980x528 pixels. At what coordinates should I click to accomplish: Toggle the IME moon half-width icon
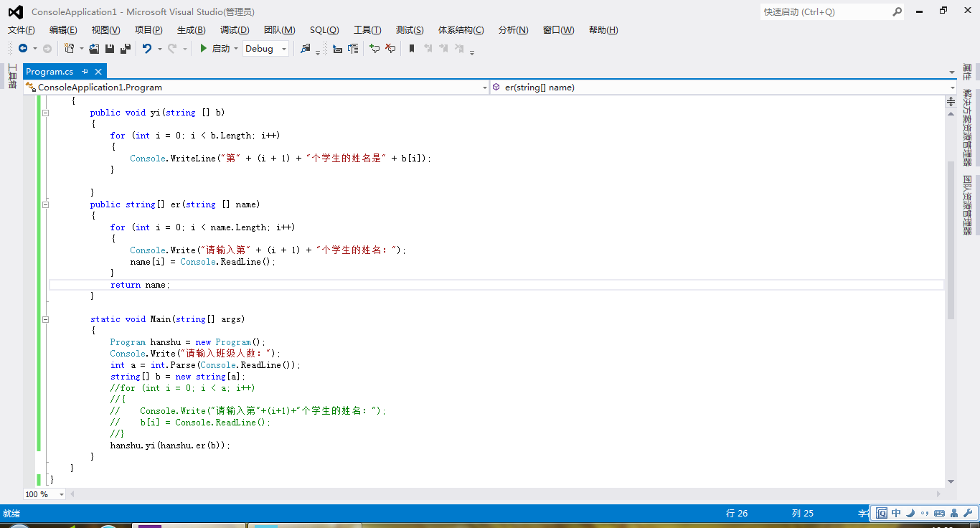coord(910,513)
